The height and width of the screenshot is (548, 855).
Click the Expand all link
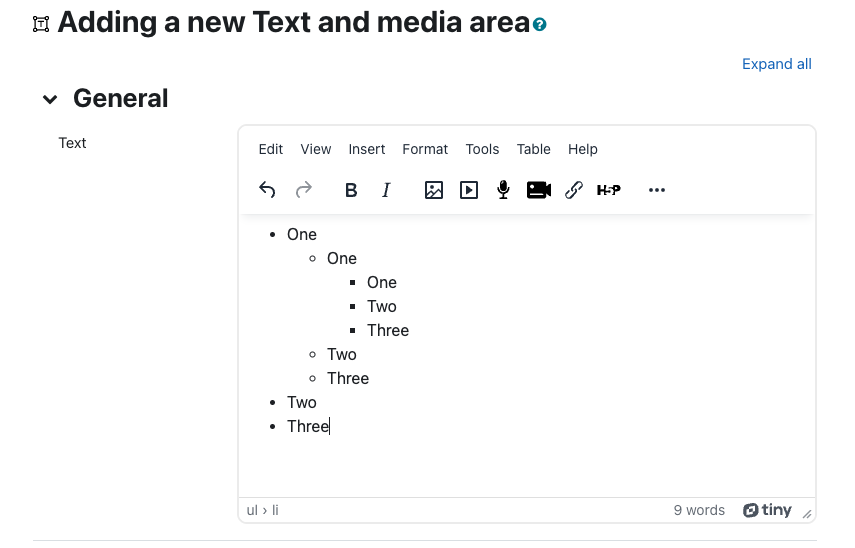776,64
